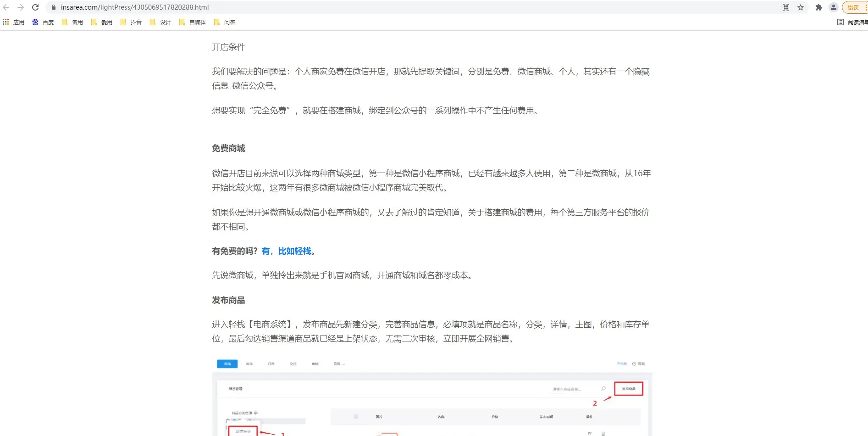868x436 pixels.
Task: Expand the 备用 bookmark folder
Action: [x=72, y=22]
